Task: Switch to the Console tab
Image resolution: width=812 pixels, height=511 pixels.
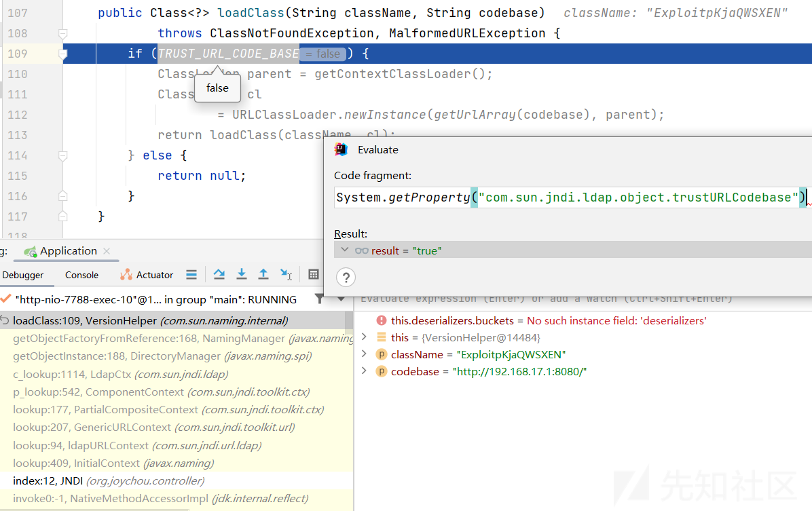Action: click(81, 275)
